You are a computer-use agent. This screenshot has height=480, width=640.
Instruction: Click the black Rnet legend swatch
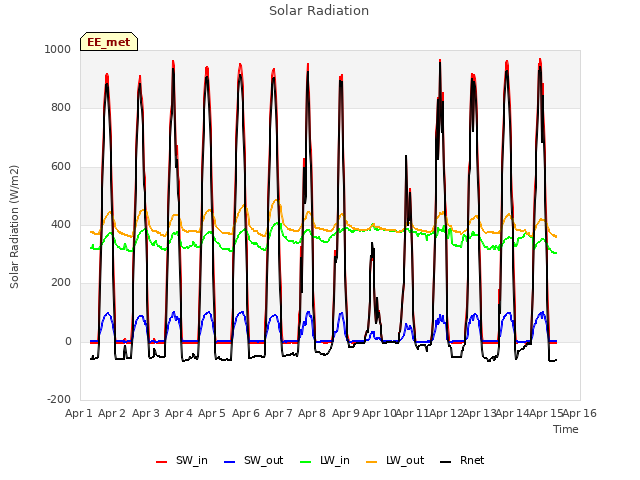446,462
